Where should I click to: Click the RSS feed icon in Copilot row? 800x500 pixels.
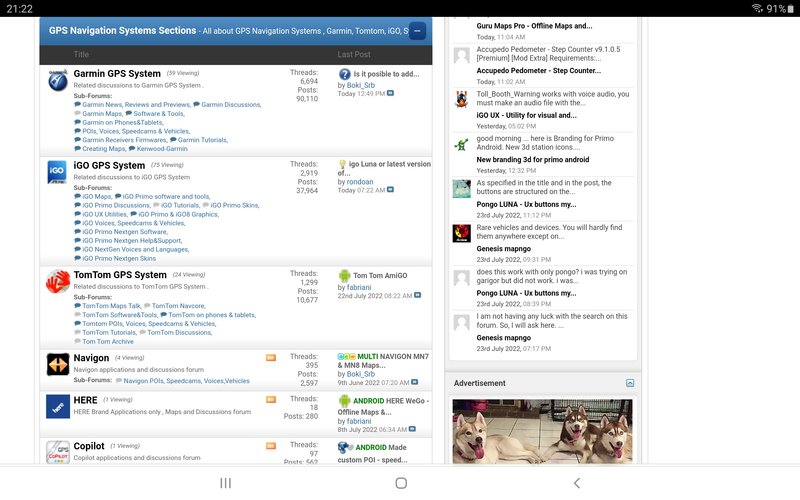click(x=271, y=446)
